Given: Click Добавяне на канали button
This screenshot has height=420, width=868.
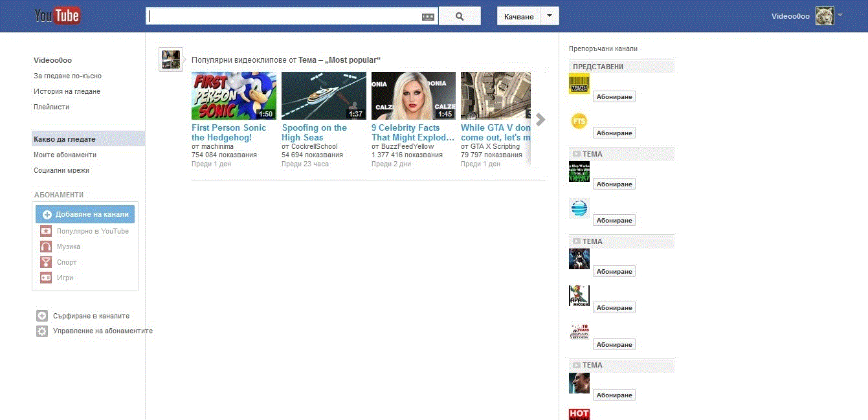Looking at the screenshot, I should click(85, 214).
